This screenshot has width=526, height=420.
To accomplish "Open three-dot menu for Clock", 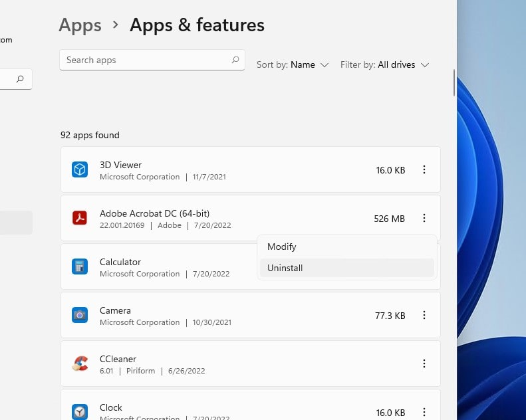I will click(x=424, y=412).
